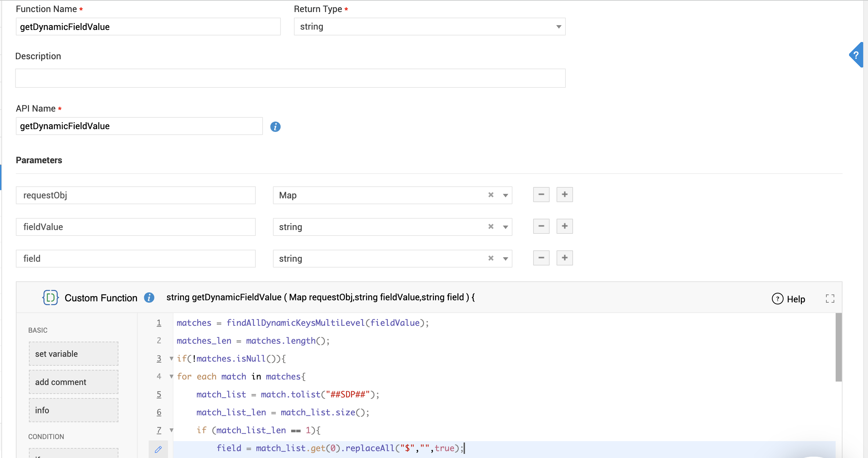Collapse the if block on line 7
The height and width of the screenshot is (458, 868).
pos(171,430)
